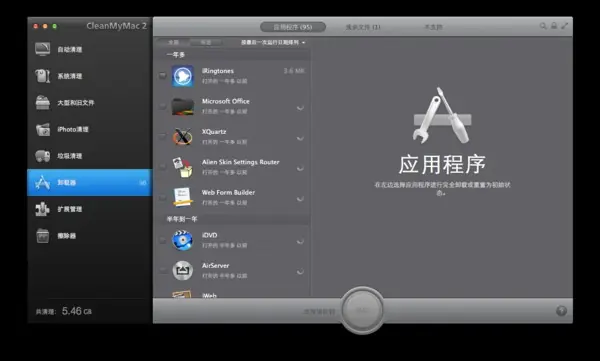Viewport: 600px width, 361px height.
Task: Open the sort-by-last-run-date dropdown
Action: [273, 42]
